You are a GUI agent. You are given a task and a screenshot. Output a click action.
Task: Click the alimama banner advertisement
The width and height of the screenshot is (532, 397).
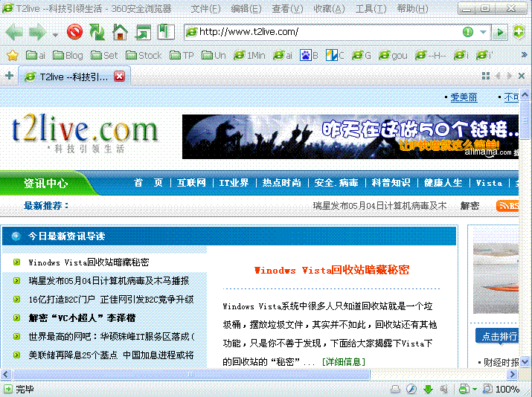pos(350,137)
